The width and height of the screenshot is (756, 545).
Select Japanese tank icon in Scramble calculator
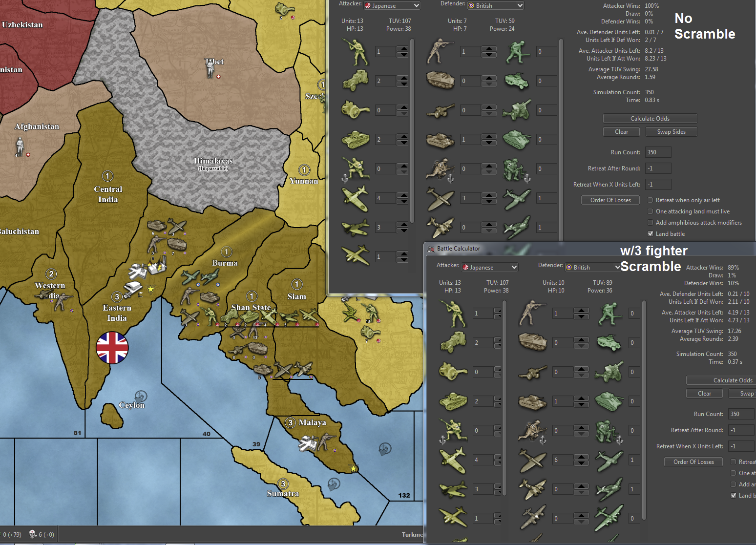point(453,401)
